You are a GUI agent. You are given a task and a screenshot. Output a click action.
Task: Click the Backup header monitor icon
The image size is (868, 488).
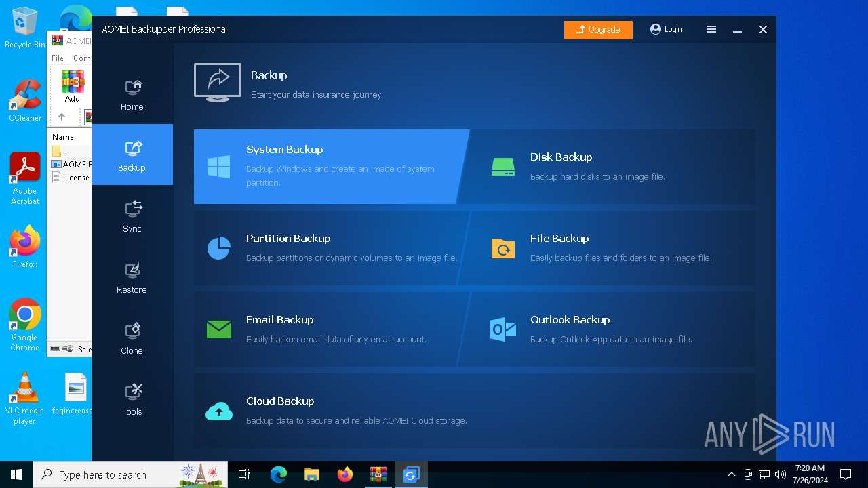click(x=218, y=83)
